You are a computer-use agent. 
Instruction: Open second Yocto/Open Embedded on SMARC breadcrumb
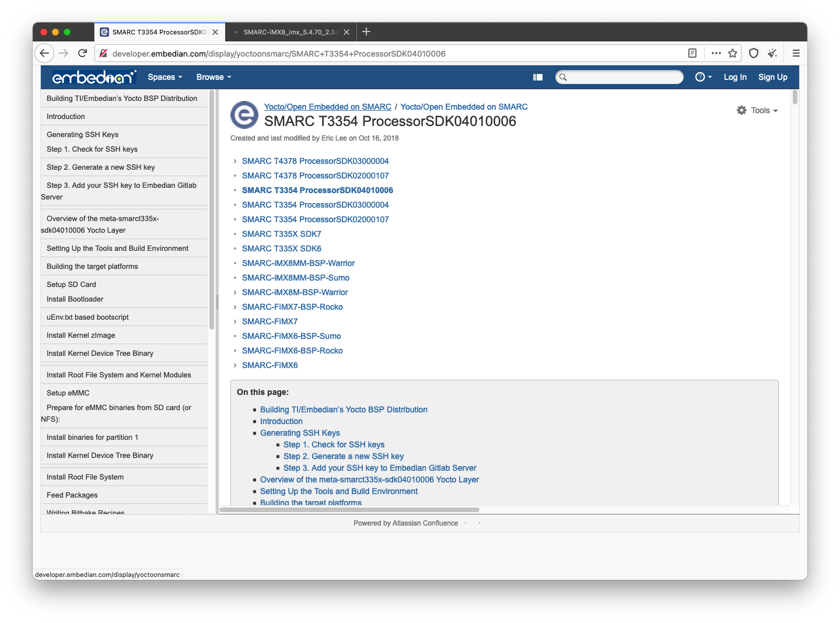(x=464, y=107)
